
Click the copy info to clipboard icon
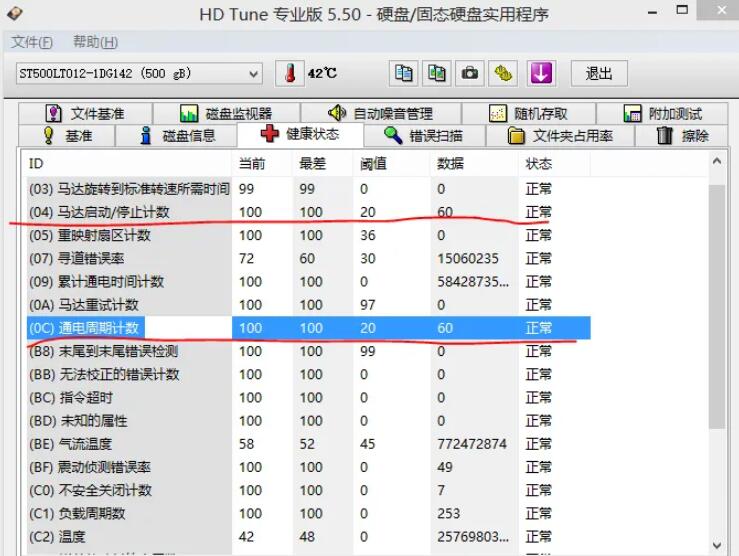point(403,74)
